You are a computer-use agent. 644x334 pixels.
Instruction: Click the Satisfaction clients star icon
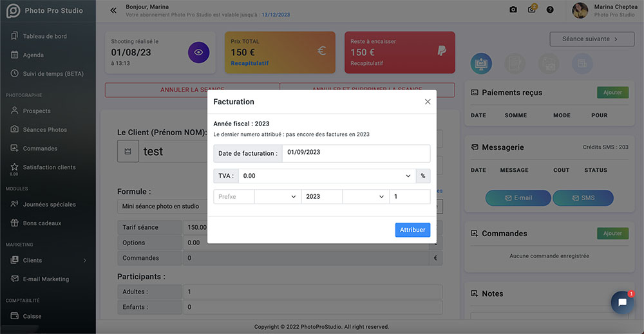click(x=14, y=167)
